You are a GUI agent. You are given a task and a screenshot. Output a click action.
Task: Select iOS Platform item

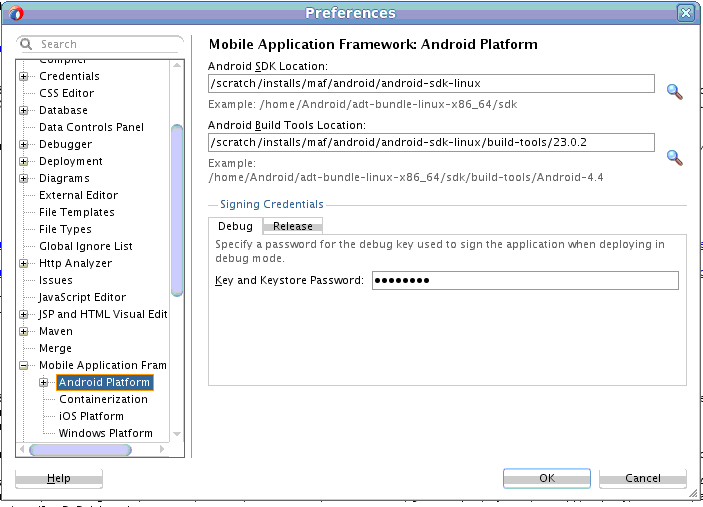(91, 416)
